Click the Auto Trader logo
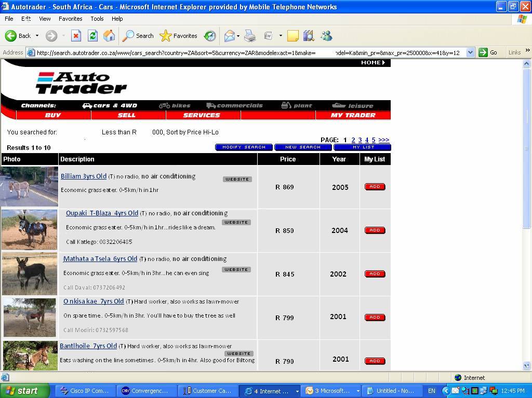This screenshot has width=532, height=398. (81, 83)
